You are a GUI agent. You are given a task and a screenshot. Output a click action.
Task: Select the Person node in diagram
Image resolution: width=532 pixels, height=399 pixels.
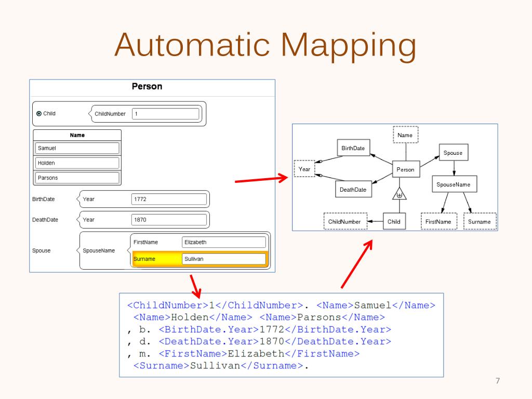click(406, 169)
